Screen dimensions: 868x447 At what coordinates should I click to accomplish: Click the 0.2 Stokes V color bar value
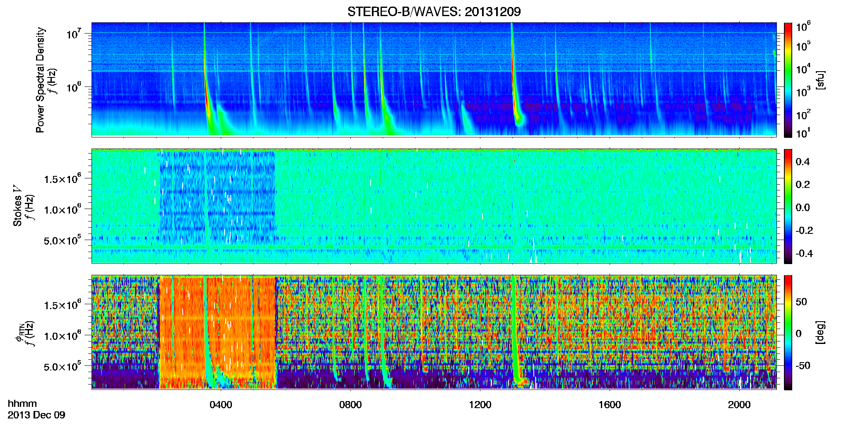click(803, 185)
